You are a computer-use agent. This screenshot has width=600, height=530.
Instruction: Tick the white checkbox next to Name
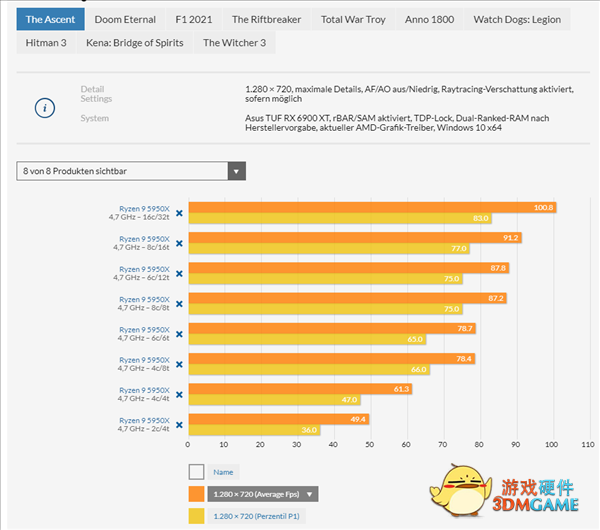[x=196, y=471]
